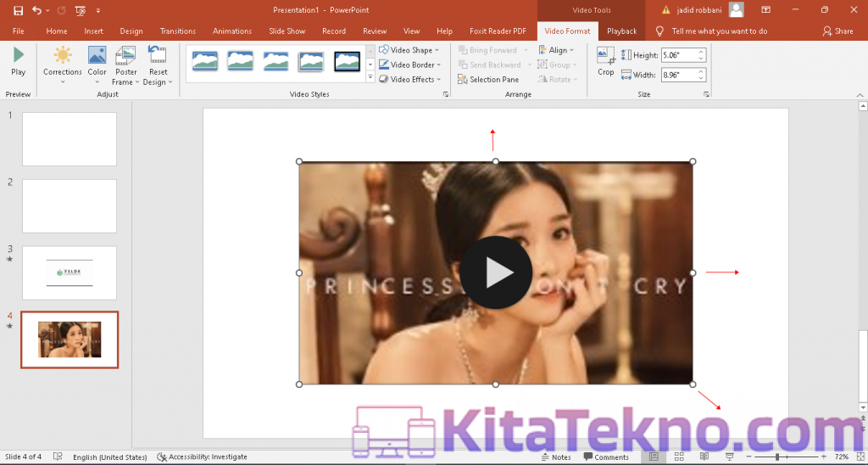Switch to the Insert tab

tap(93, 31)
